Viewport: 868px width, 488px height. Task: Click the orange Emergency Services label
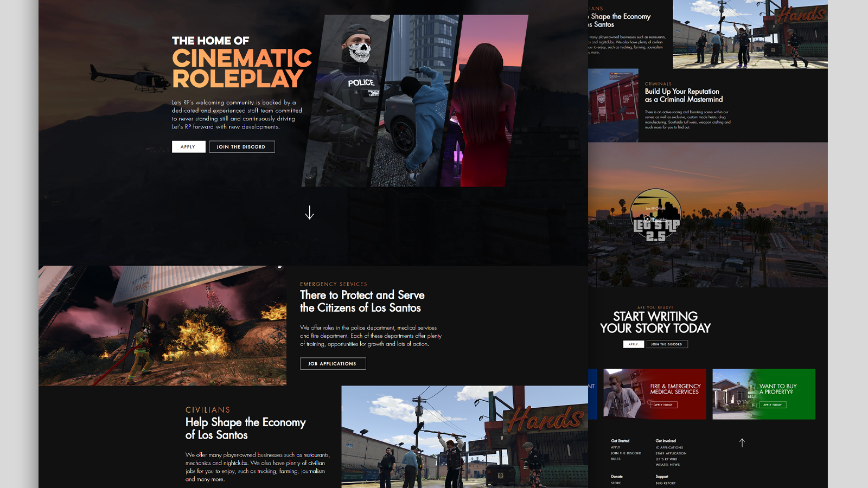pyautogui.click(x=334, y=284)
